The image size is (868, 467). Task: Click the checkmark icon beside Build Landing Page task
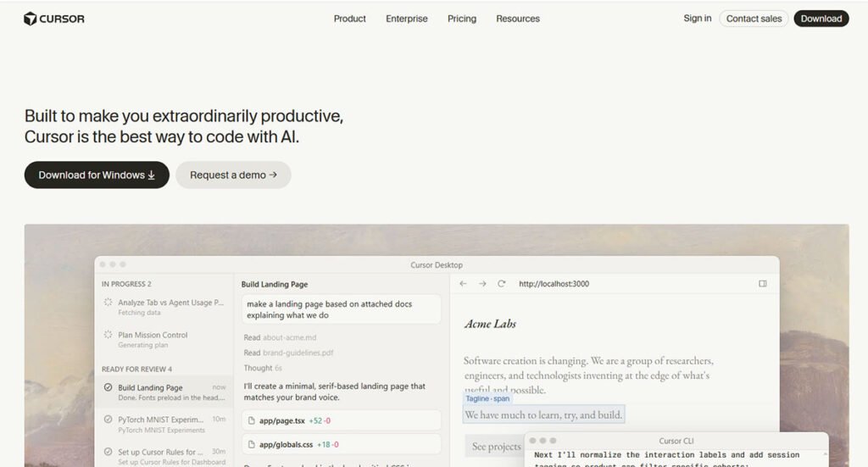[x=108, y=387]
